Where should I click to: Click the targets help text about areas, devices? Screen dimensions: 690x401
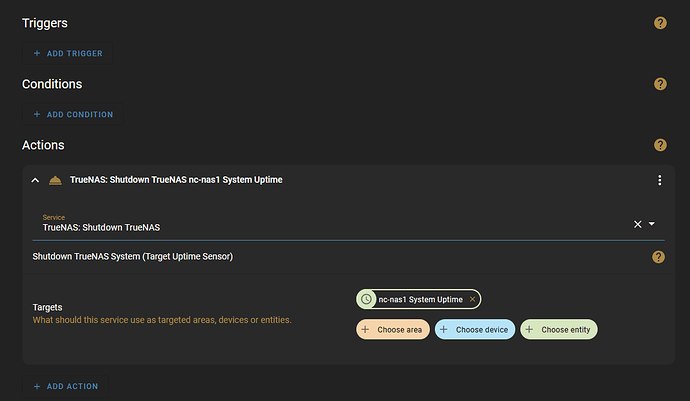[162, 320]
